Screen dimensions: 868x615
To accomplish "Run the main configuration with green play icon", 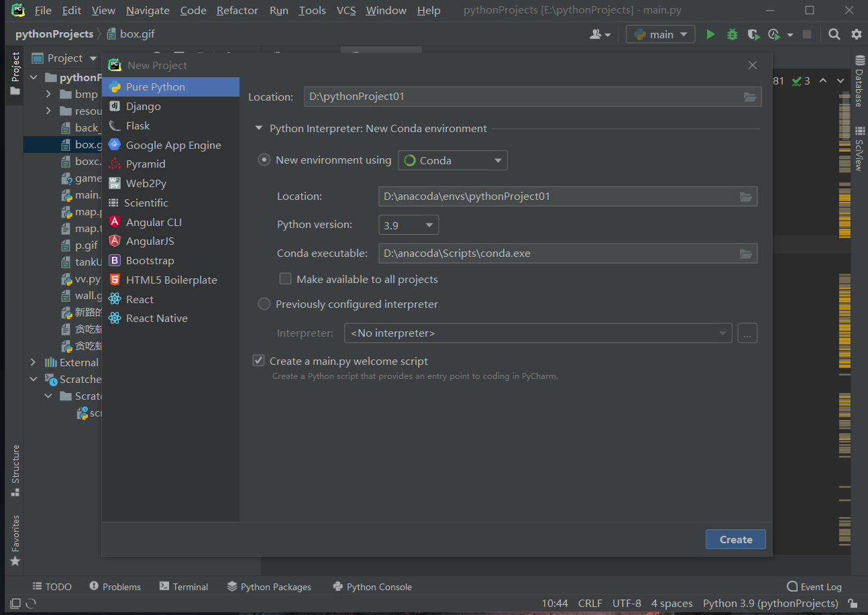I will [710, 34].
